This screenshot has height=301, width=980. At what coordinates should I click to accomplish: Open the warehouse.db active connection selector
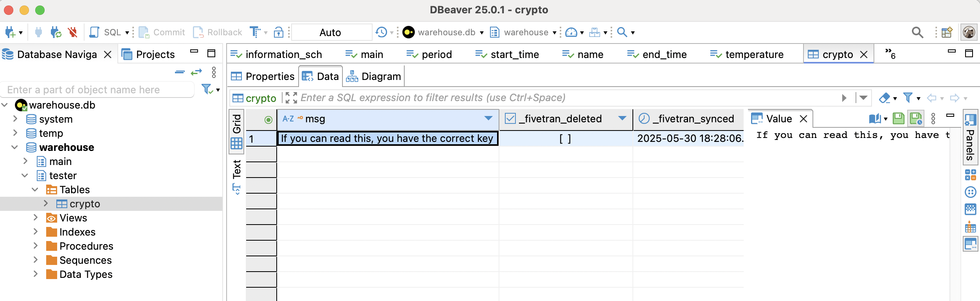click(443, 33)
